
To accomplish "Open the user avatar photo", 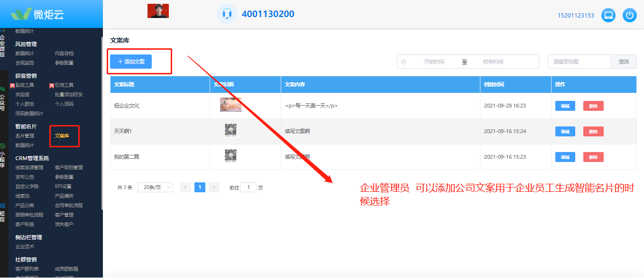I will [158, 11].
